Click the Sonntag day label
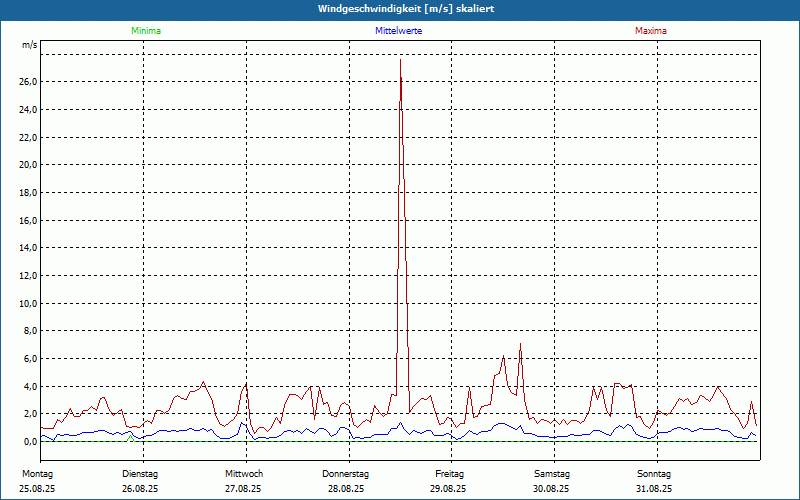The image size is (800, 500). pyautogui.click(x=654, y=473)
